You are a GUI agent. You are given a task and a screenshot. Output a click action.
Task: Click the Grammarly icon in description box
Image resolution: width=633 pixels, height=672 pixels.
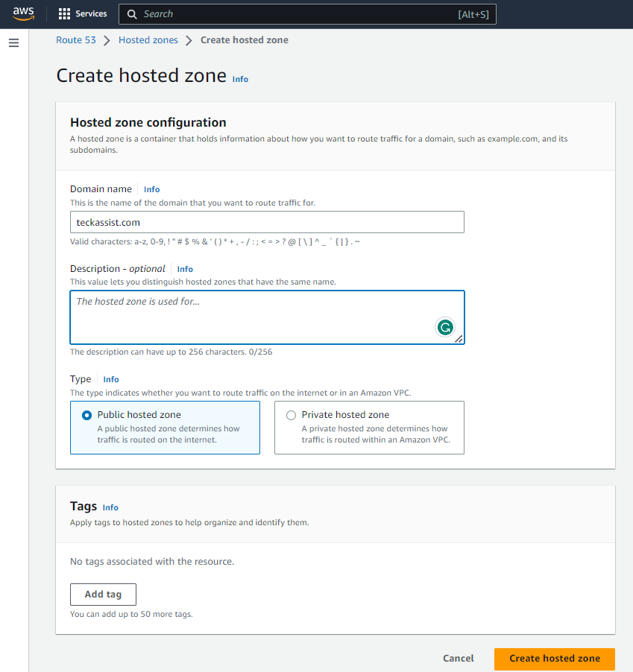(445, 326)
